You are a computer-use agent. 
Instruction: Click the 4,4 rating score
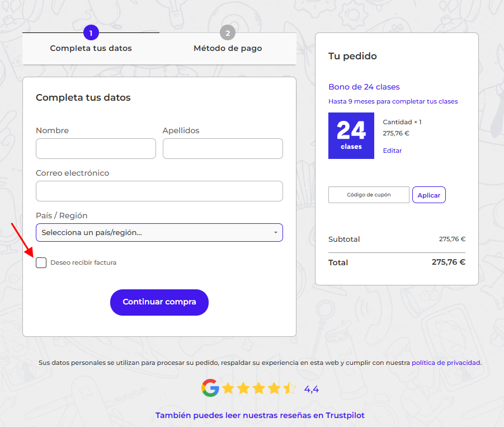312,389
